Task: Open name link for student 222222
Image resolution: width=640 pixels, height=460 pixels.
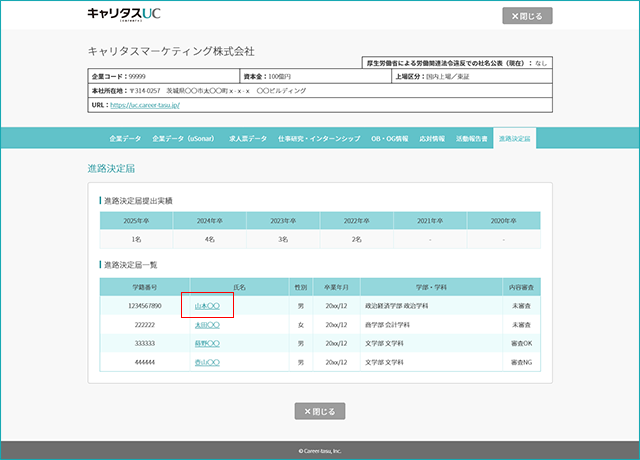Action: [207, 325]
